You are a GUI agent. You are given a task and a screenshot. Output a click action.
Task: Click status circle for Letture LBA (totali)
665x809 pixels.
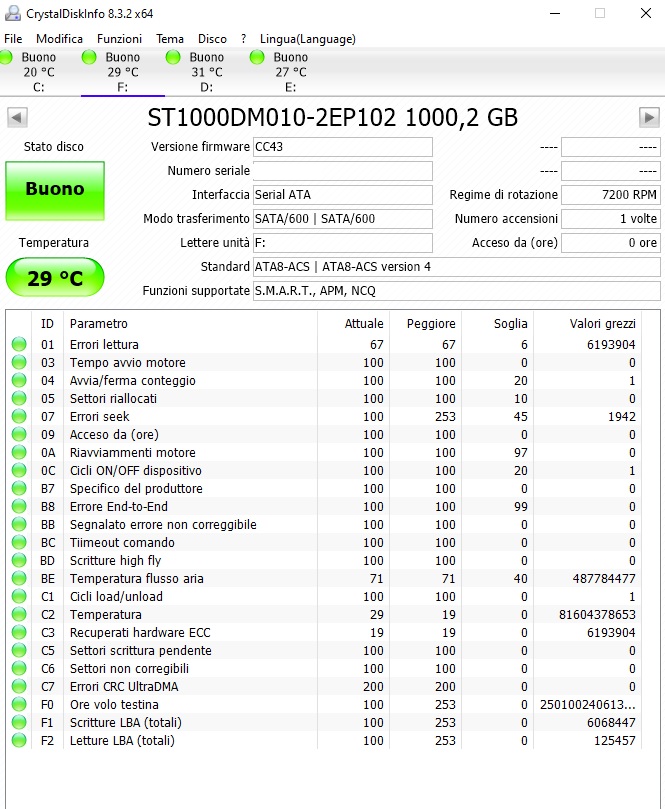[19, 740]
